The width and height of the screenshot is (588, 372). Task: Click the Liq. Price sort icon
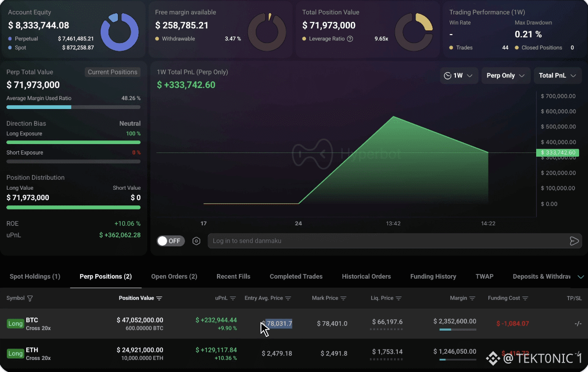pyautogui.click(x=399, y=298)
